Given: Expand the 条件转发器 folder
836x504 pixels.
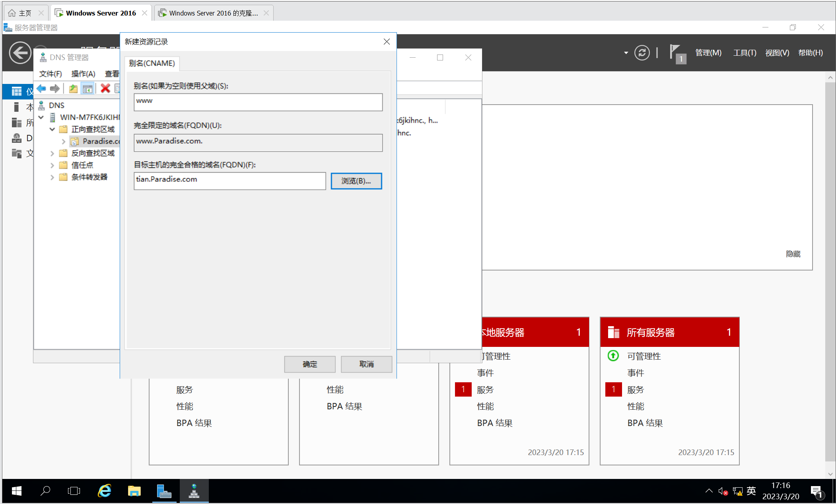Looking at the screenshot, I should 52,177.
